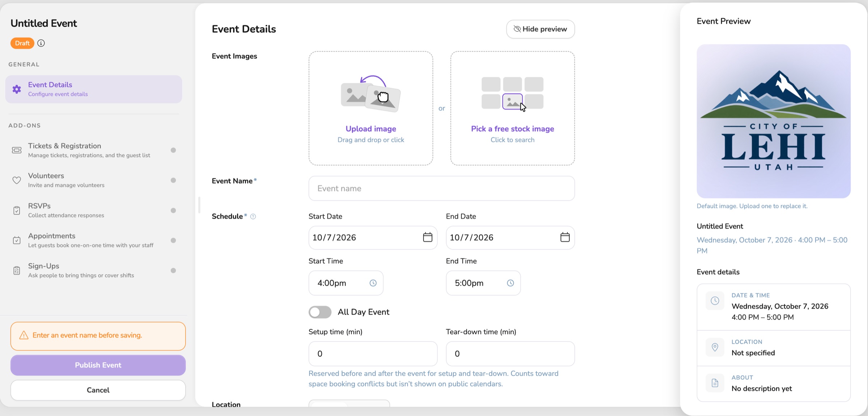
Task: Toggle the All Day Event switch
Action: point(320,312)
